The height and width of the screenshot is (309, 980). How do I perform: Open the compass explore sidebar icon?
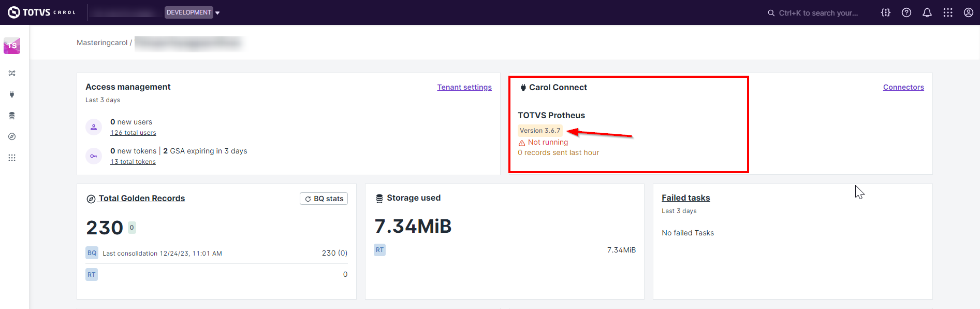(x=12, y=136)
